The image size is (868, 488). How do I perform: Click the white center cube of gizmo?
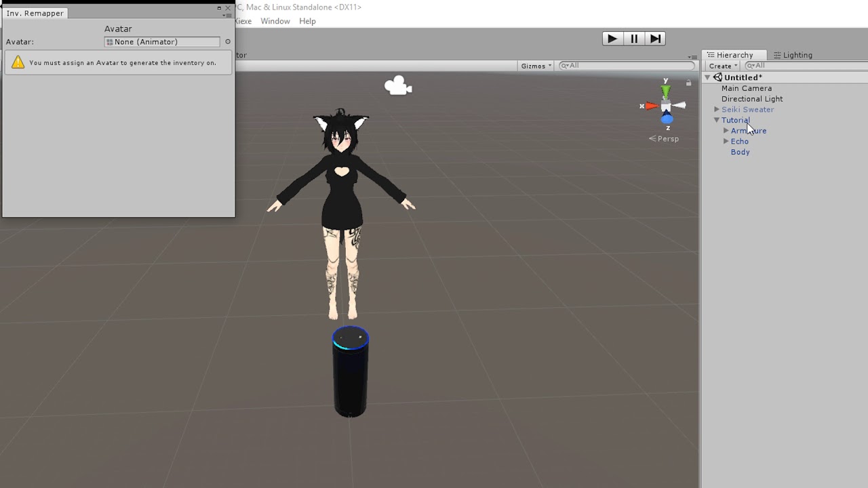(666, 106)
